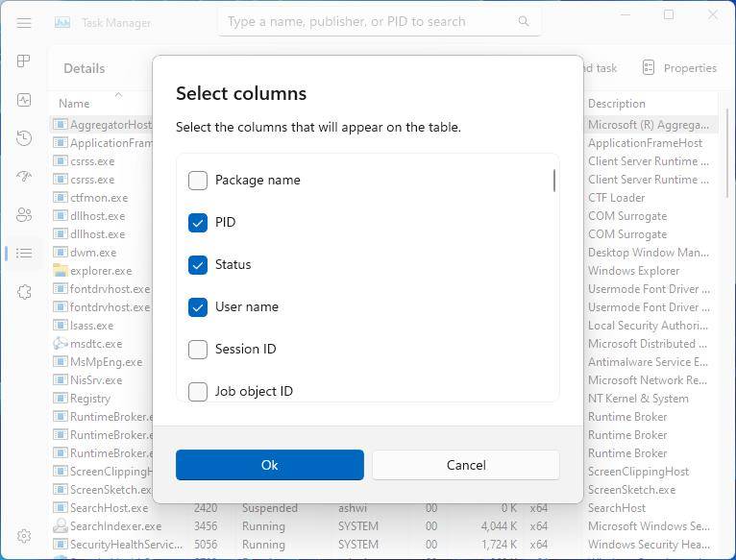Viewport: 736px width, 560px height.
Task: Click the 'Windows Explorer' description cell
Action: [633, 271]
